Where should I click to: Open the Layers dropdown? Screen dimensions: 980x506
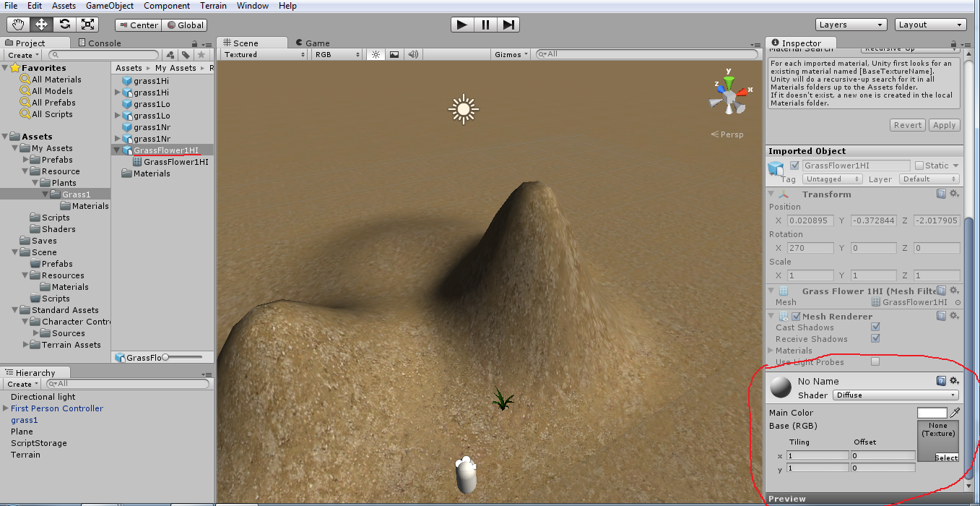pyautogui.click(x=851, y=25)
